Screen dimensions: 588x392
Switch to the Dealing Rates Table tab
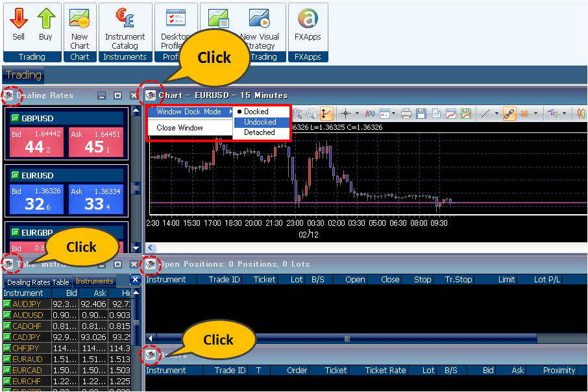click(x=38, y=282)
